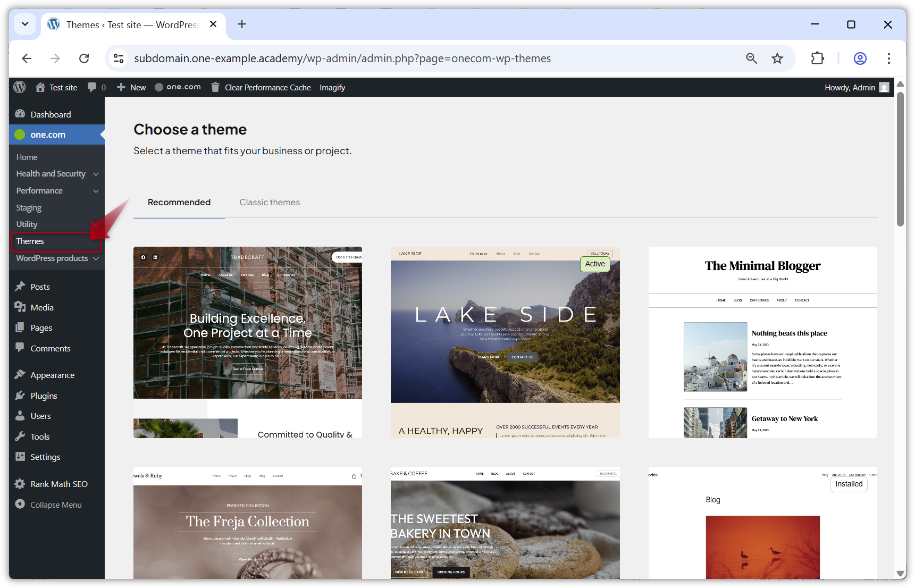Click the Appearance brush icon

coord(20,375)
